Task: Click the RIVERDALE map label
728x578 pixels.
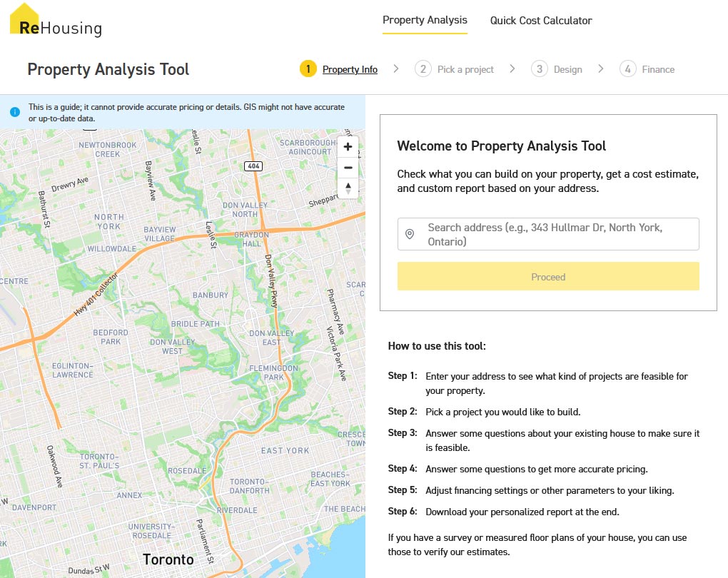Action: click(237, 510)
